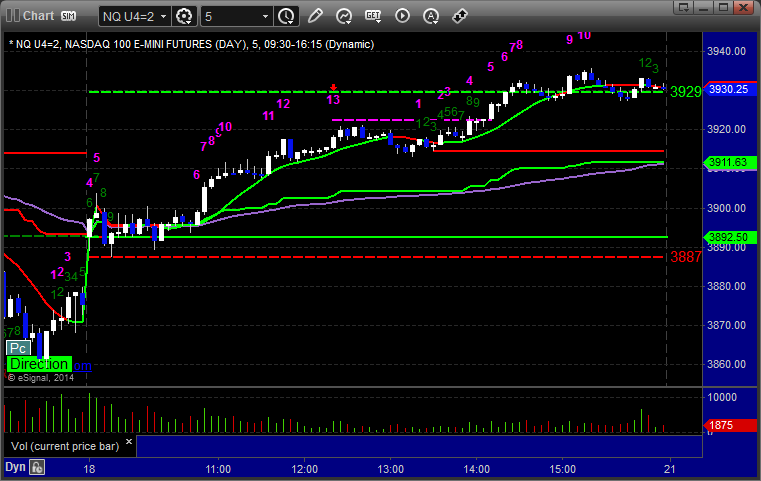
Task: Click the trade arrows icon
Action: pyautogui.click(x=460, y=16)
